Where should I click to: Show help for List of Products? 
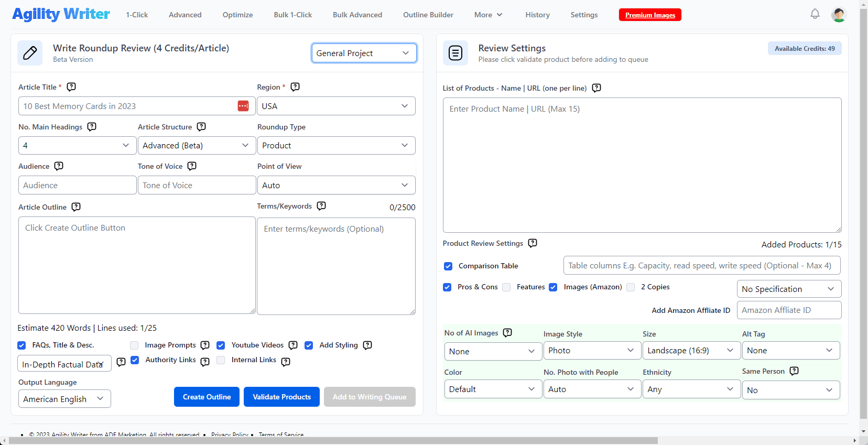[596, 88]
